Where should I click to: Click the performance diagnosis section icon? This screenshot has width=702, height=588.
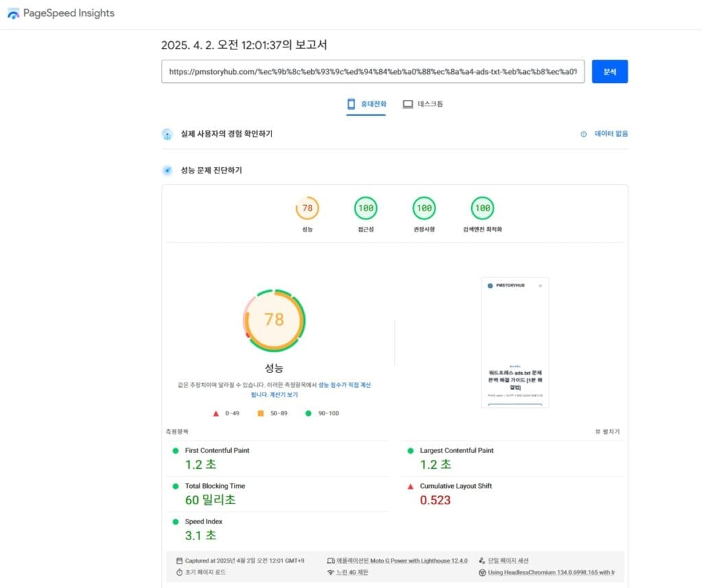167,170
